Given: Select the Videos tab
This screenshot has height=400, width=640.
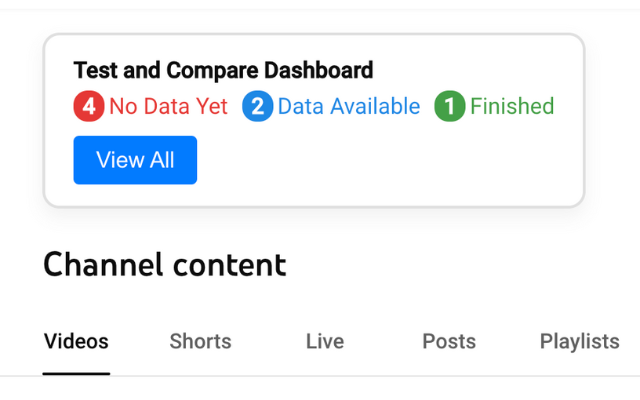Looking at the screenshot, I should tap(76, 341).
